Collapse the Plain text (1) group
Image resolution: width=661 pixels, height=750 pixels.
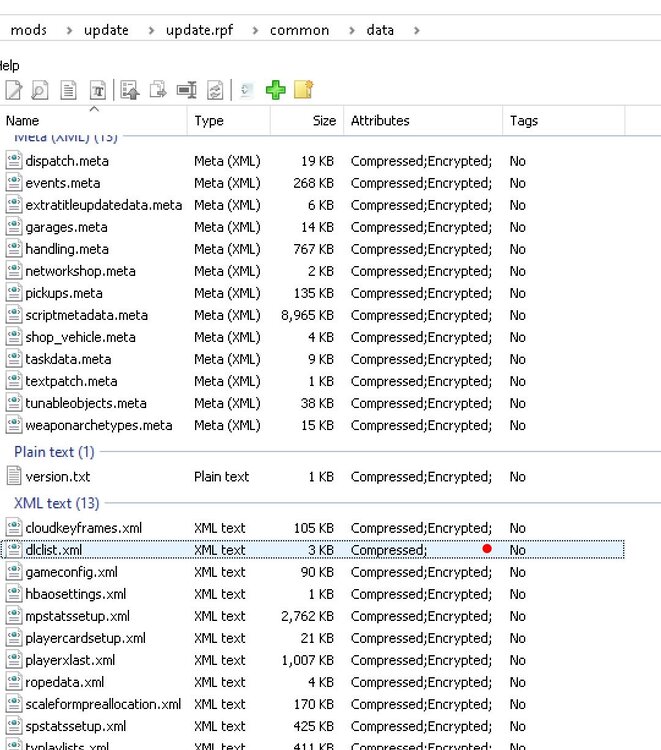click(x=54, y=452)
